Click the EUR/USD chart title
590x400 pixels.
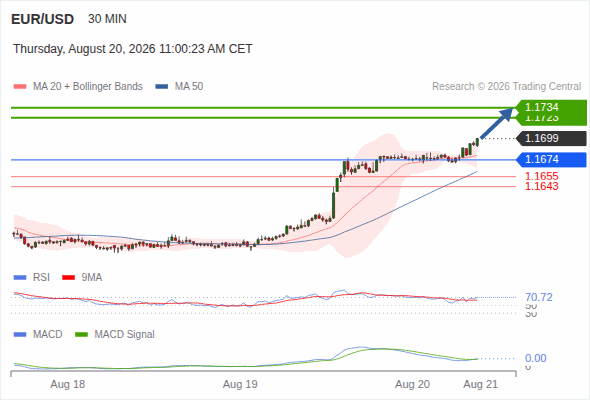pos(43,19)
